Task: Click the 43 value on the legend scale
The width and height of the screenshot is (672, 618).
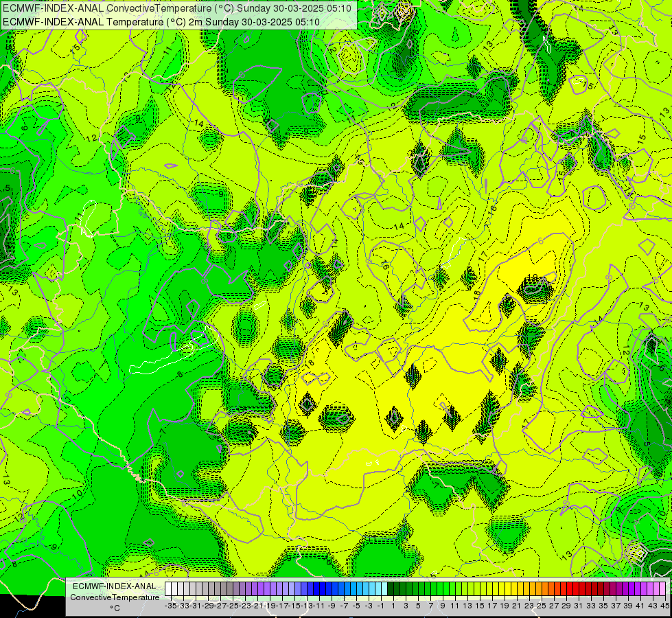Action: tap(653, 606)
